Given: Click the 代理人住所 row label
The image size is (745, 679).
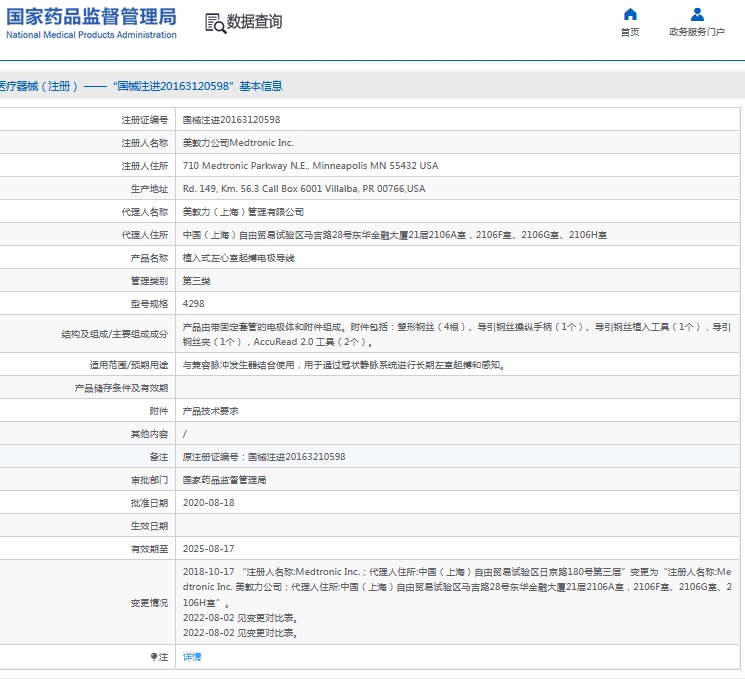Looking at the screenshot, I should tap(144, 235).
